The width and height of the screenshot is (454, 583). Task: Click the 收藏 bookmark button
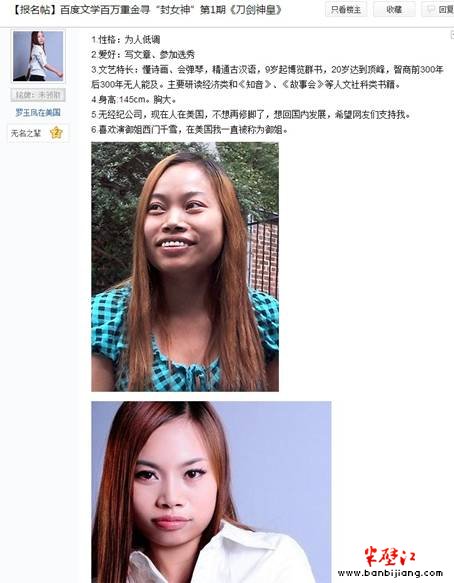pyautogui.click(x=394, y=9)
